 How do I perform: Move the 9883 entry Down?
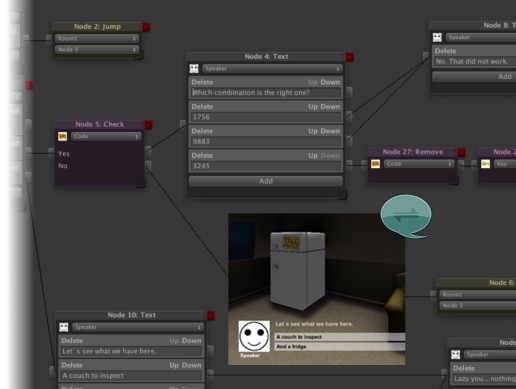[330, 131]
